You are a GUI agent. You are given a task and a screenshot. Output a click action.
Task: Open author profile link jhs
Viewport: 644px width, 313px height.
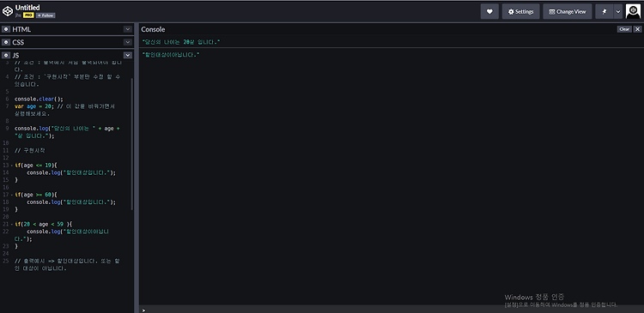click(x=18, y=15)
